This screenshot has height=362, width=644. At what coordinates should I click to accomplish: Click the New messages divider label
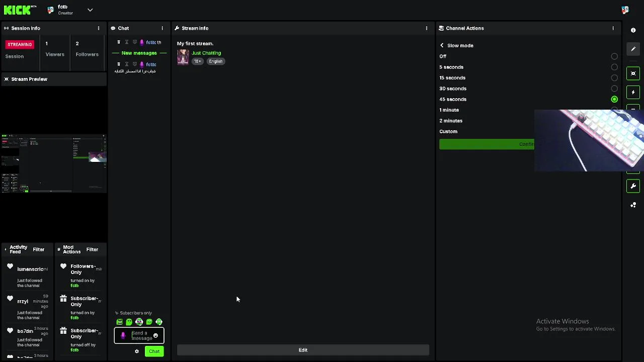point(139,53)
